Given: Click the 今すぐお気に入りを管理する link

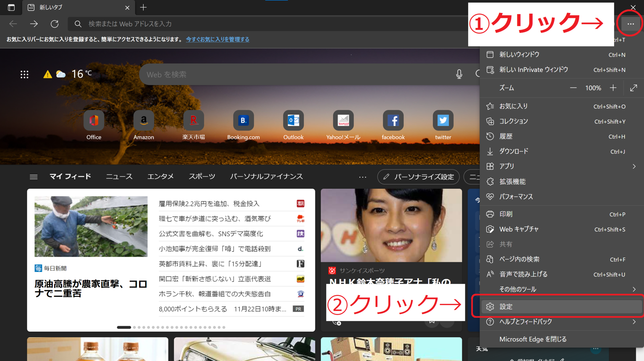Looking at the screenshot, I should [217, 39].
